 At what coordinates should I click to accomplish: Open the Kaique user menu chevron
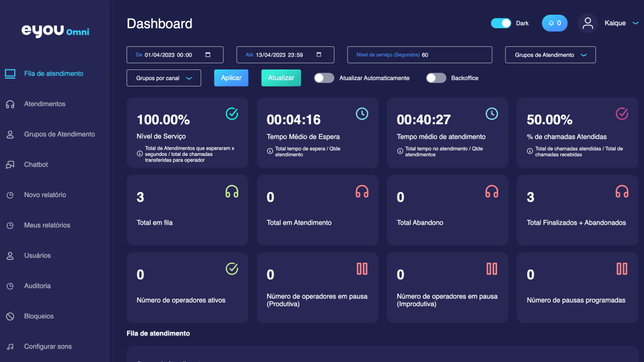coord(635,23)
